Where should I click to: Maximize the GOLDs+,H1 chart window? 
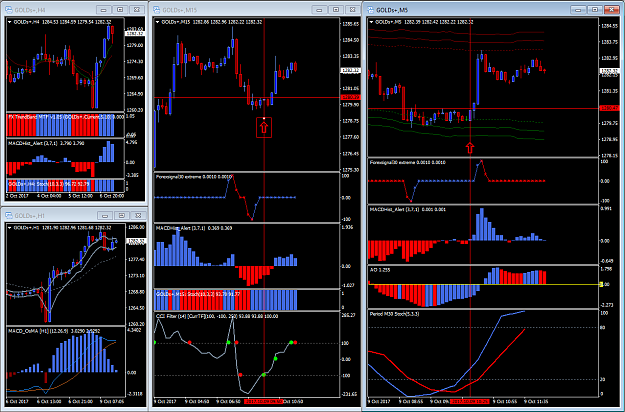(122, 216)
